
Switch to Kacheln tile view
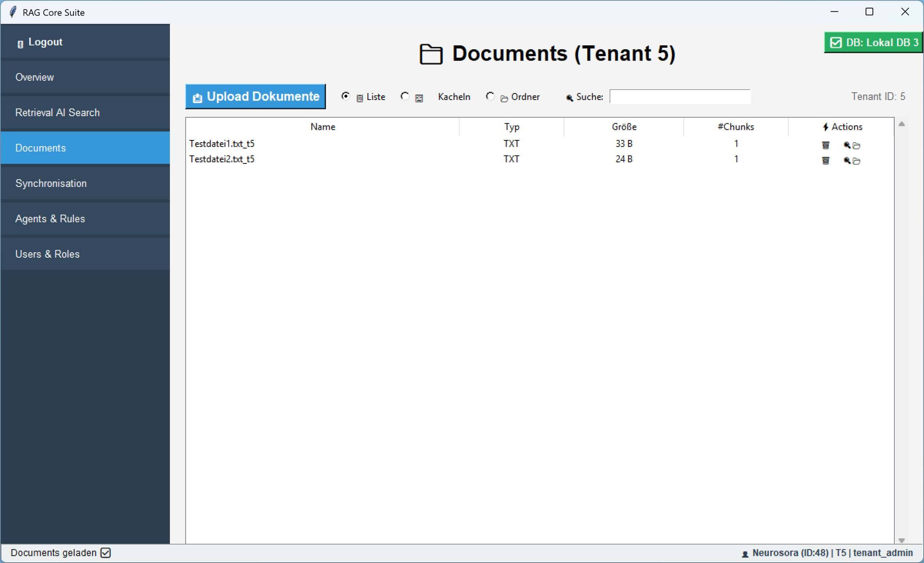(405, 96)
